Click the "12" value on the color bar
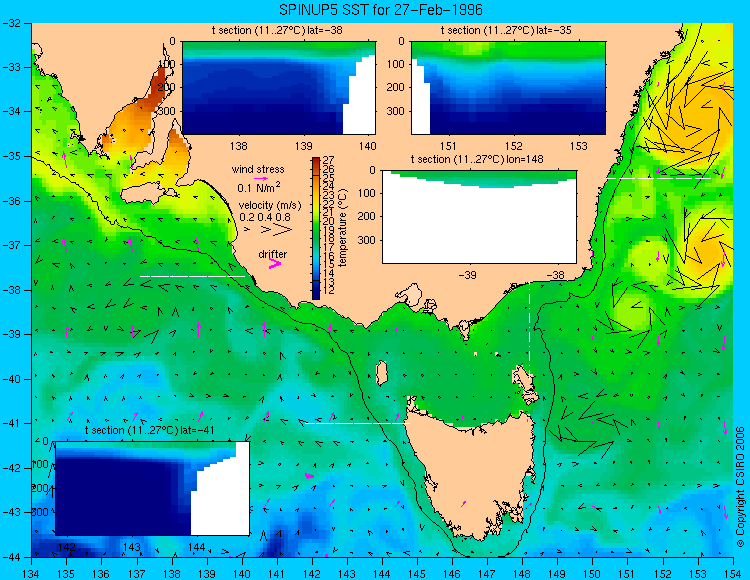The height and width of the screenshot is (580, 750). (329, 290)
